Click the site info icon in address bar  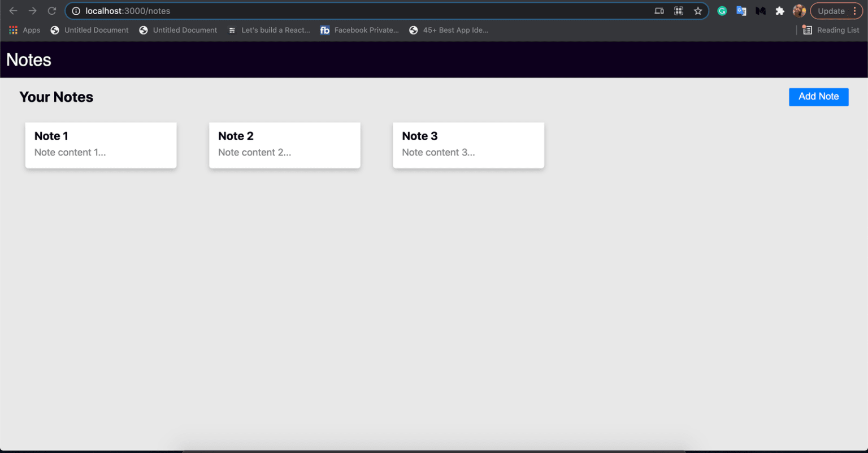76,11
